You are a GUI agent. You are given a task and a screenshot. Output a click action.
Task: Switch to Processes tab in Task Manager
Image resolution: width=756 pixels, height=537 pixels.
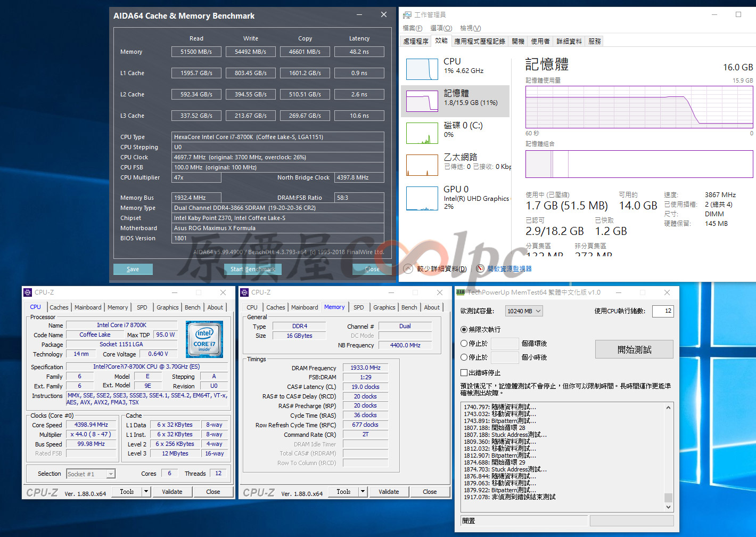[x=416, y=41]
